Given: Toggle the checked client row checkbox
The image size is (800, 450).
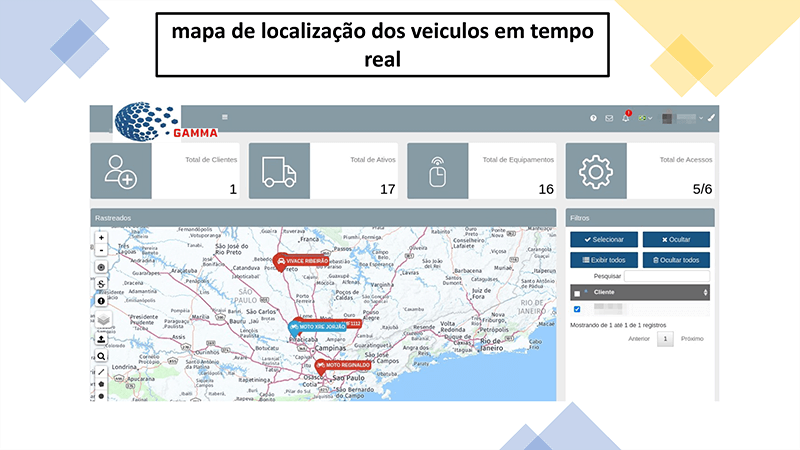Looking at the screenshot, I should pos(577,309).
